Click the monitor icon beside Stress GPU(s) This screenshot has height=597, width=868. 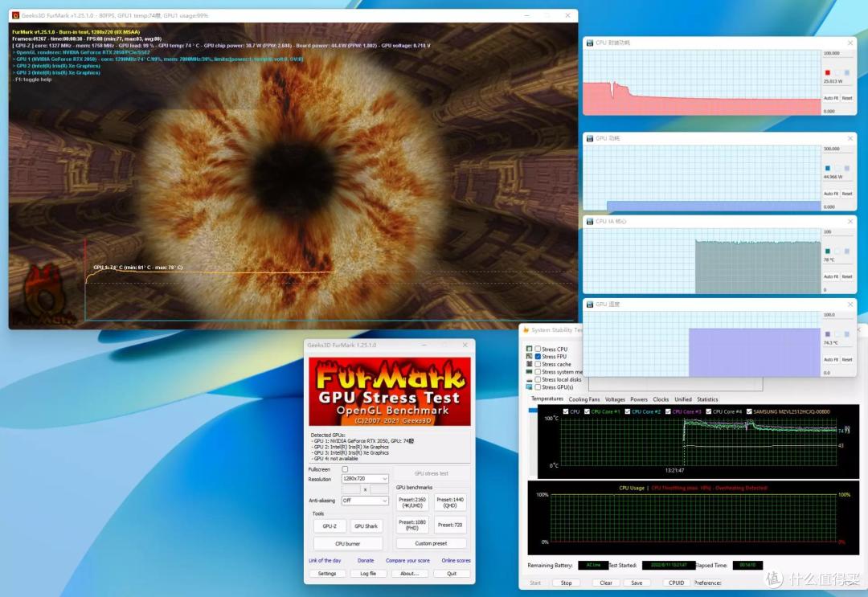click(529, 386)
